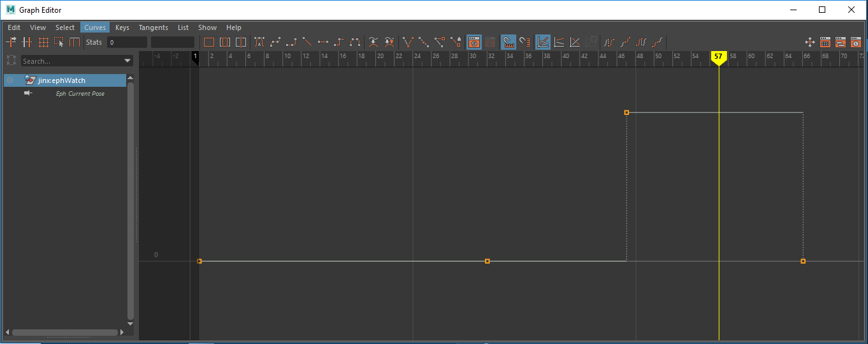Select the Insert Keys tool
868x344 pixels.
pos(27,42)
